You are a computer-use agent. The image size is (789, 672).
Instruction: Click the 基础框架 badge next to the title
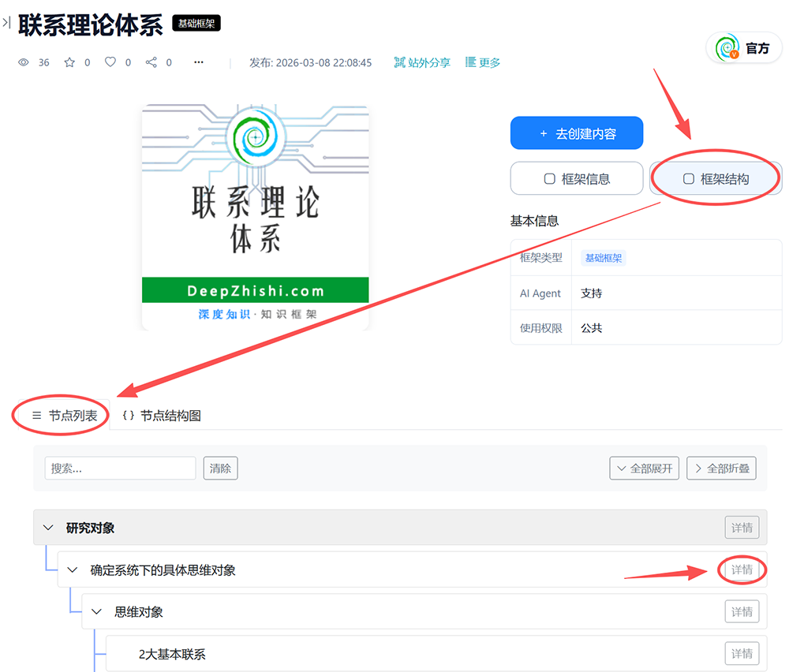tap(196, 23)
